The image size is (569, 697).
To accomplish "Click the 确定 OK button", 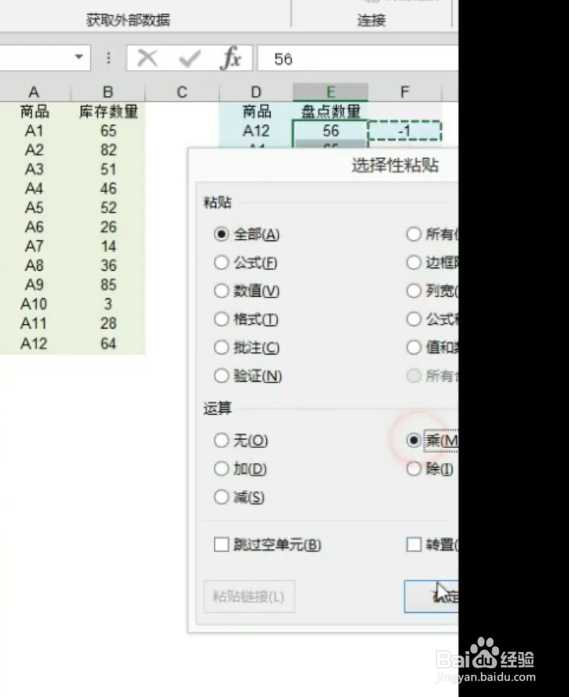I will [x=431, y=597].
